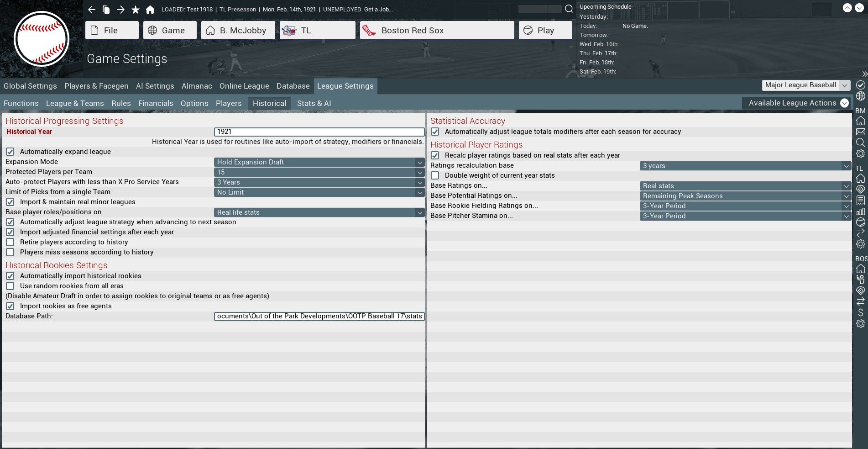868x449 pixels.
Task: Open the BM mail envelope icon in sidebar
Action: point(860,132)
